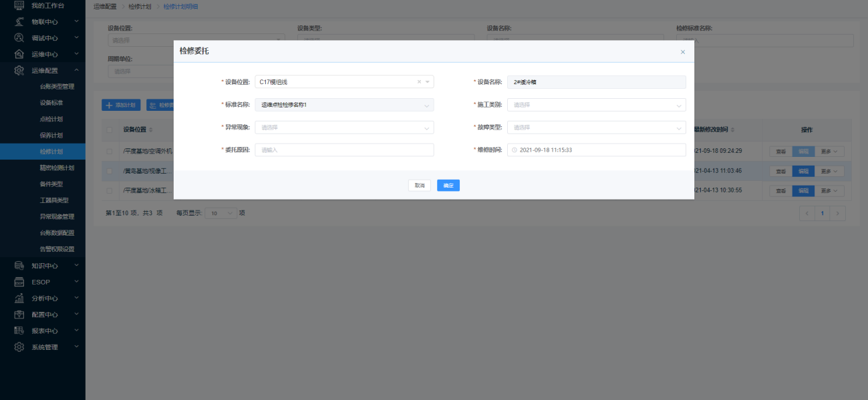Clear the 设备位置 selection with x icon
Viewport: 868px width, 400px height.
click(x=419, y=82)
